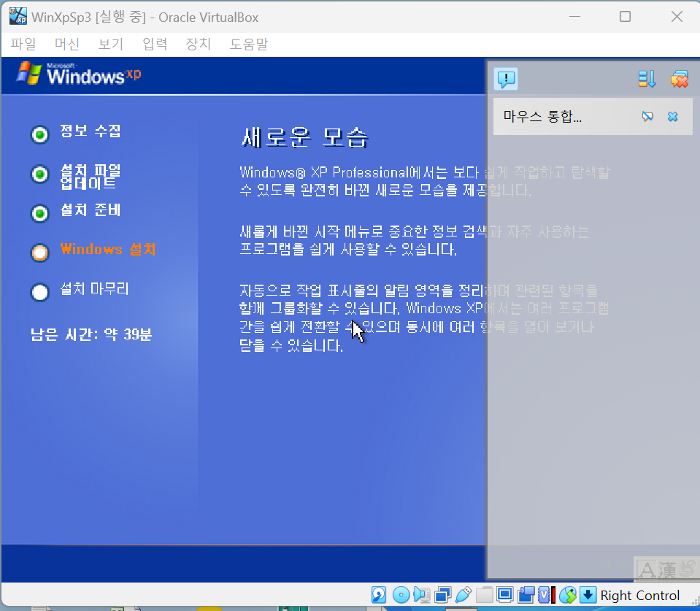
Task: Click the crossed speech-bubble icon on 마우스 통합 notification
Action: (647, 117)
